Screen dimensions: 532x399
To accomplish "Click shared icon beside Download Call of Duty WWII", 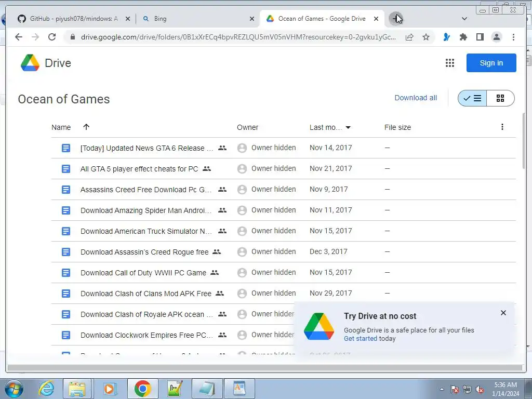I will 215,272.
